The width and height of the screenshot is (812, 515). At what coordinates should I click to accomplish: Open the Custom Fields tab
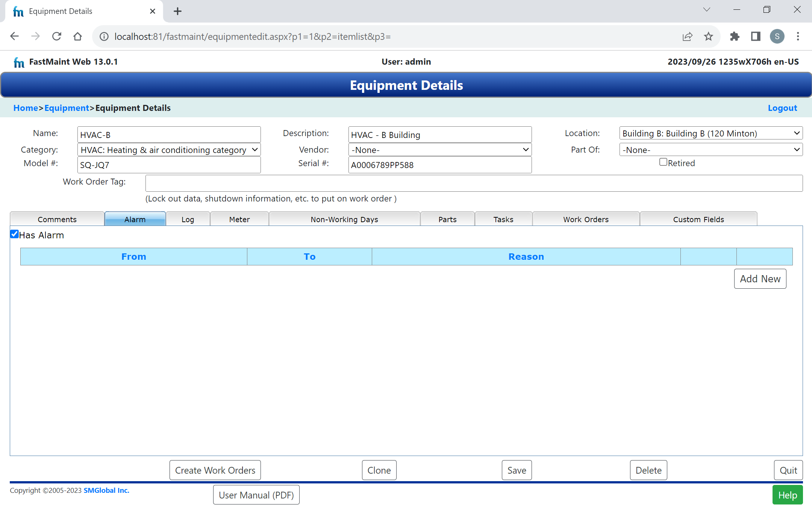(698, 219)
